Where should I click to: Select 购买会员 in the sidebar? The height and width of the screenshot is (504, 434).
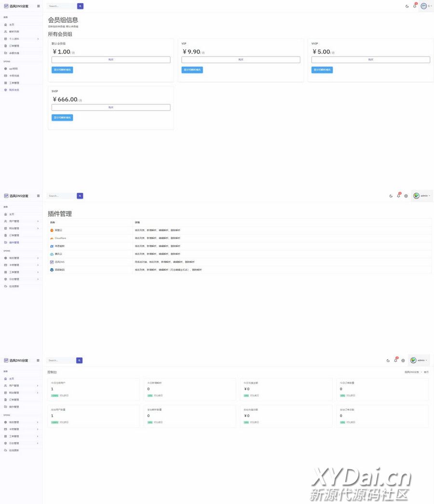(x=14, y=90)
